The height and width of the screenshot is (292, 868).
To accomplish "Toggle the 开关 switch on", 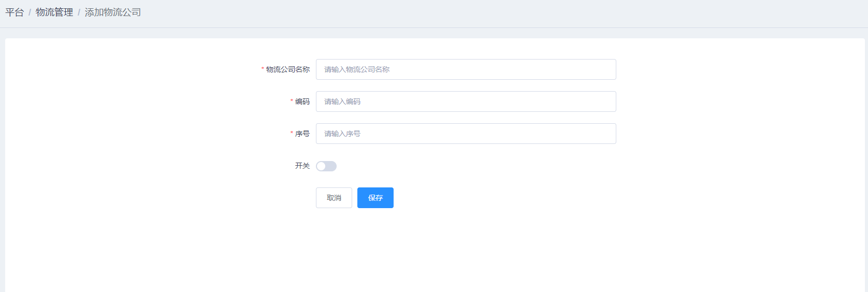I will coord(326,166).
